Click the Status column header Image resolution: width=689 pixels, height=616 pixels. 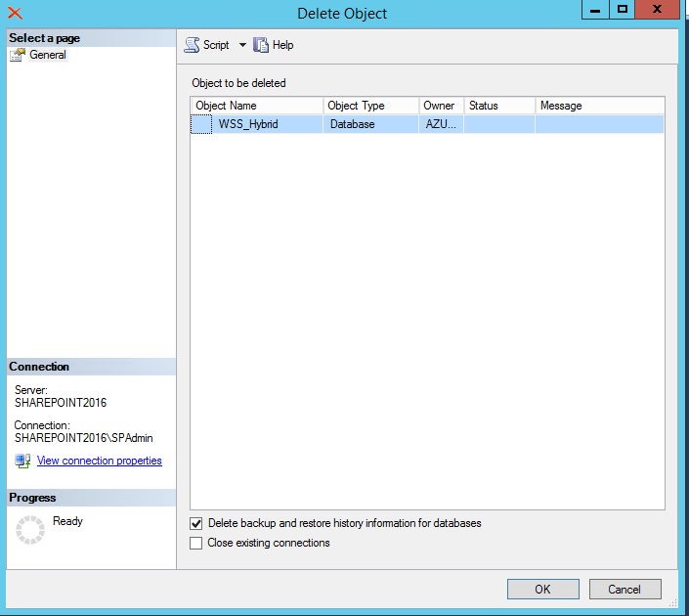[499, 106]
